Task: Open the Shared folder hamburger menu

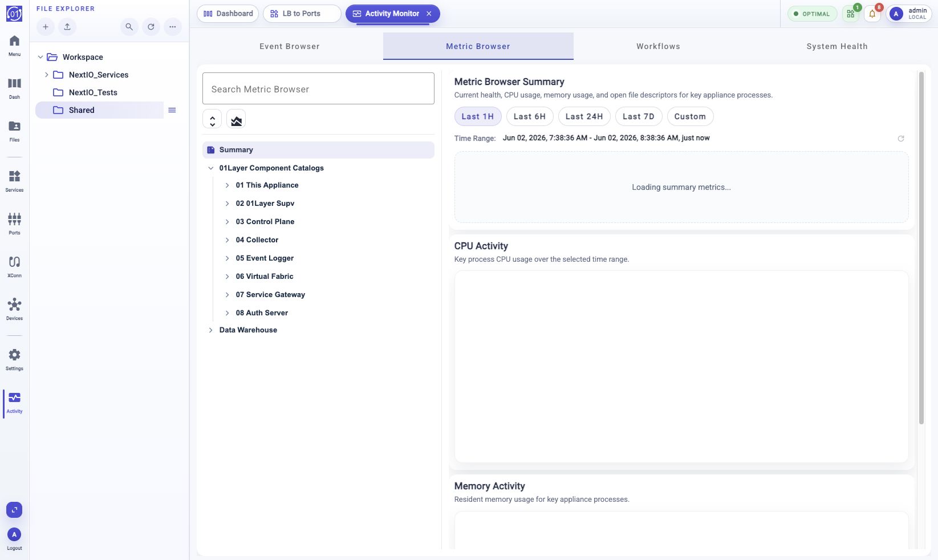Action: click(172, 110)
